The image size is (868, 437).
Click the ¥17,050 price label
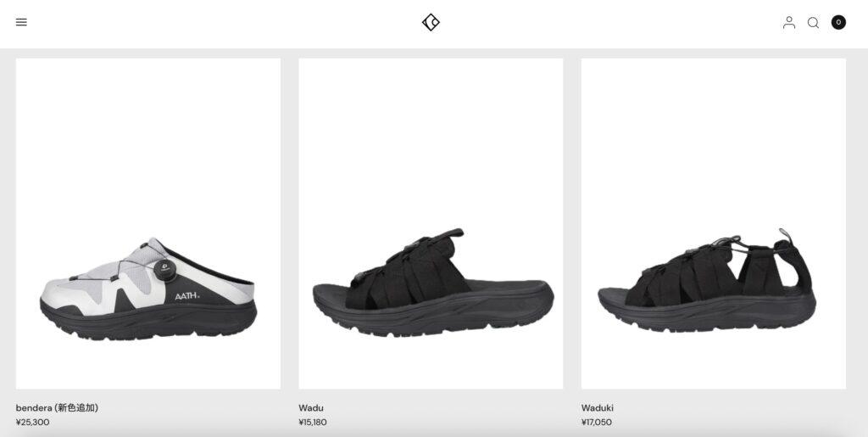597,422
